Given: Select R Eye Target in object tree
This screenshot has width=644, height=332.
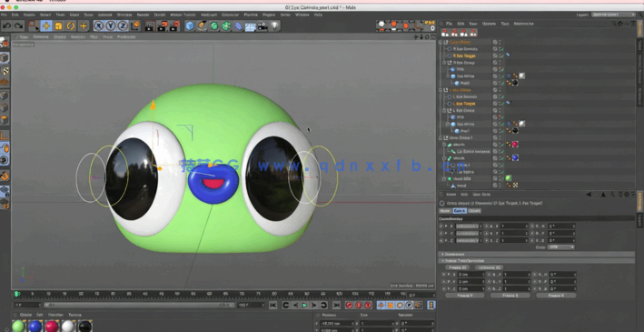Looking at the screenshot, I should (x=464, y=55).
